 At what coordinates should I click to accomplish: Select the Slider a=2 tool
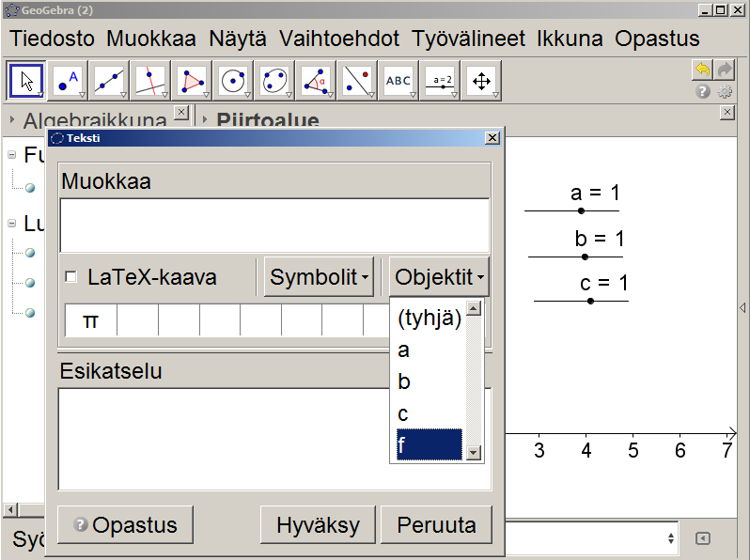point(440,81)
